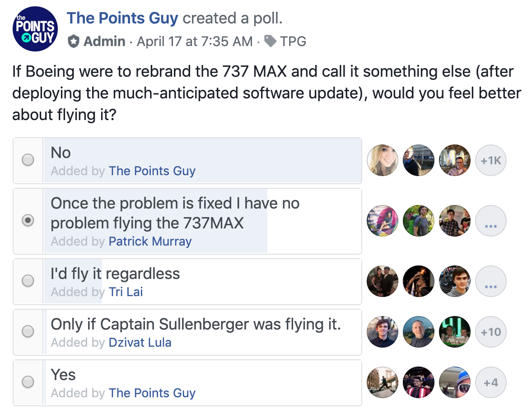Click the April 17 at 7:35 AM timestamp
This screenshot has width=532, height=409.
tap(195, 42)
